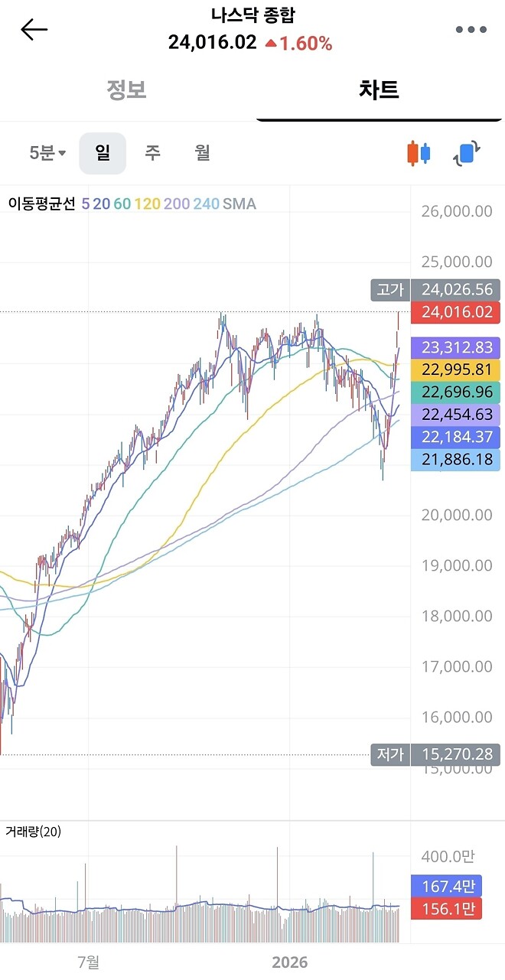This screenshot has width=505, height=980.
Task: Click the 고가 high price marker
Action: pos(390,290)
